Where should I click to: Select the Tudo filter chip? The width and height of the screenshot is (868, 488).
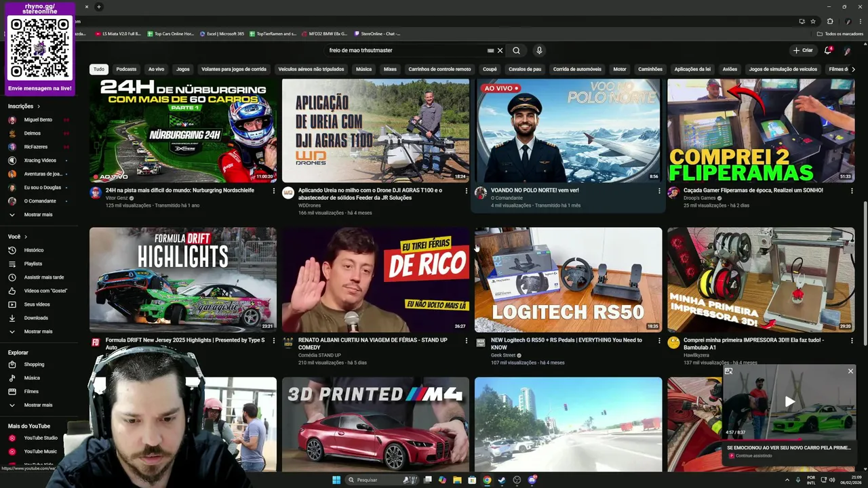click(x=99, y=69)
